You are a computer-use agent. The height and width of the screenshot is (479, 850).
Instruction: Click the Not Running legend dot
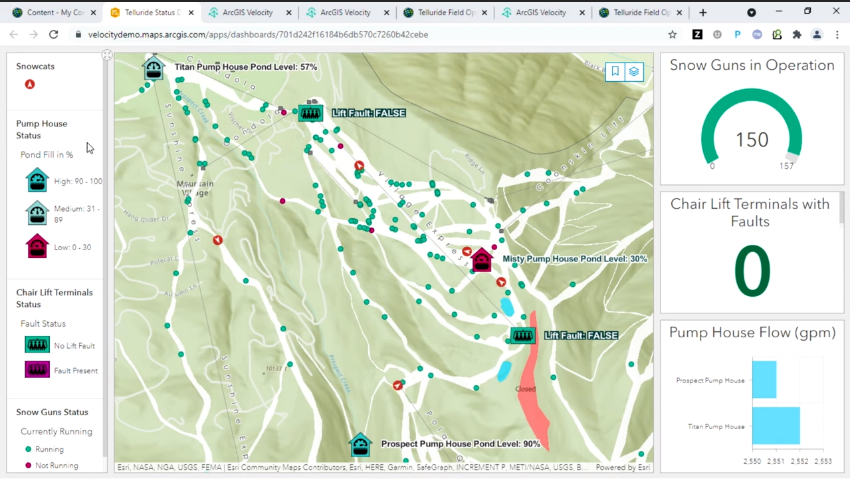[28, 465]
